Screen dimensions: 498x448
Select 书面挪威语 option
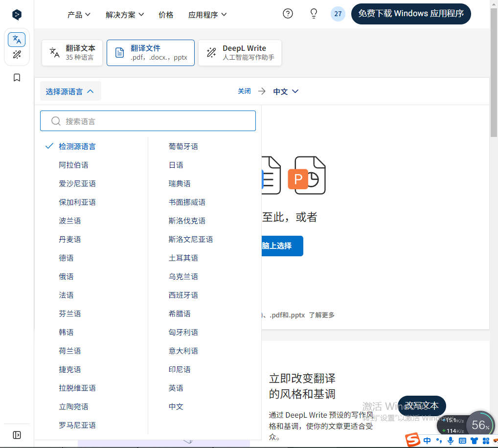coord(187,202)
